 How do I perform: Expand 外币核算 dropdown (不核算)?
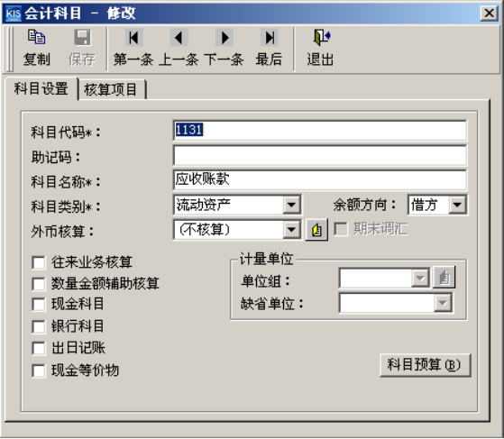click(x=291, y=230)
